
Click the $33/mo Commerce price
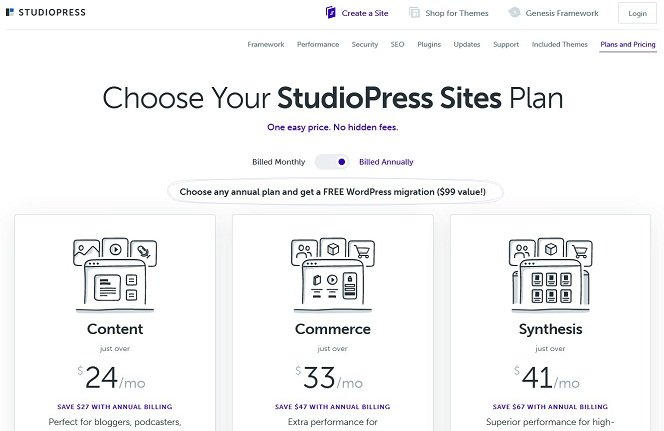point(329,378)
